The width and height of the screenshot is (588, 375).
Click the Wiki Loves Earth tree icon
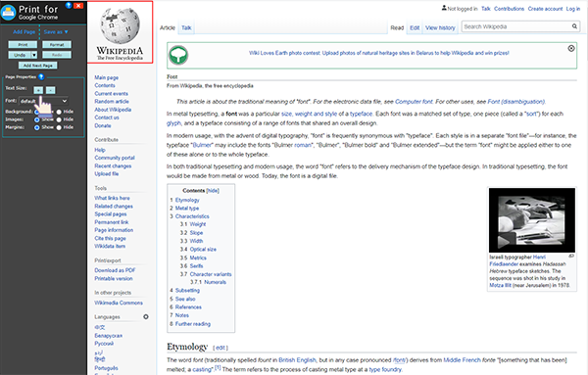[x=178, y=56]
